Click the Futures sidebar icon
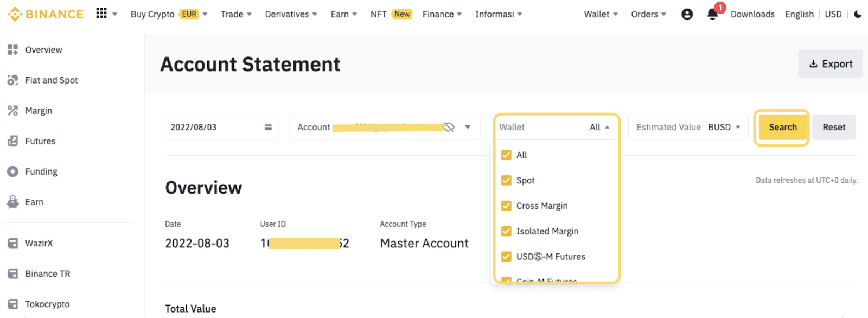Image resolution: width=868 pixels, height=318 pixels. tap(12, 141)
